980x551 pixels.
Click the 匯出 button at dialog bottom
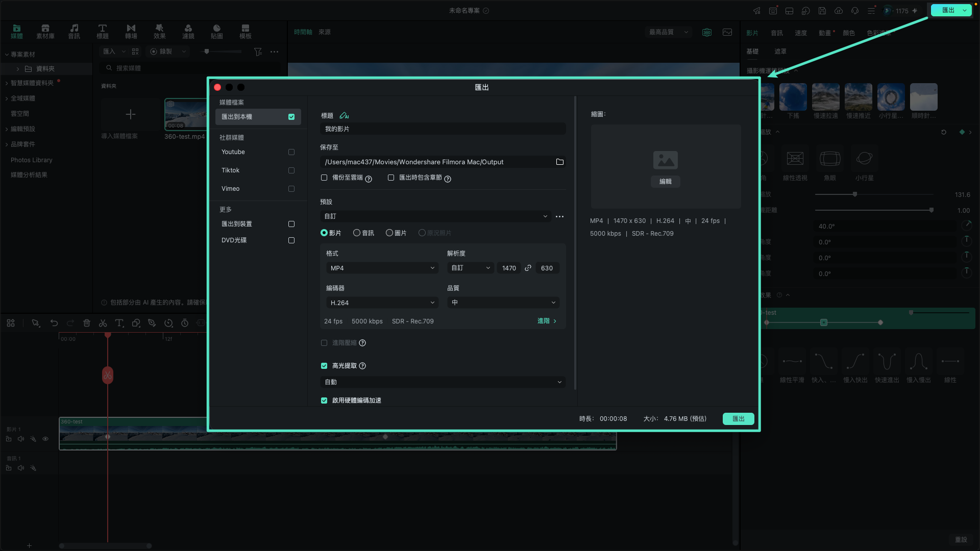click(x=739, y=419)
